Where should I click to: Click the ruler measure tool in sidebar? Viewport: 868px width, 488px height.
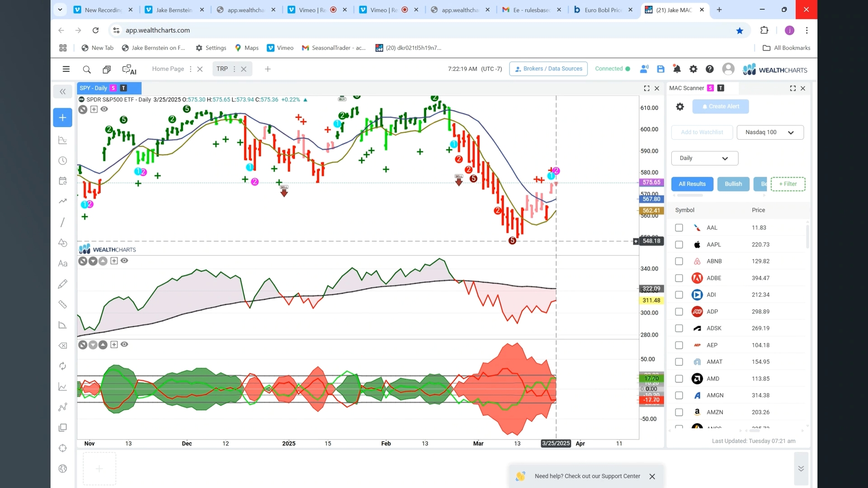point(63,305)
